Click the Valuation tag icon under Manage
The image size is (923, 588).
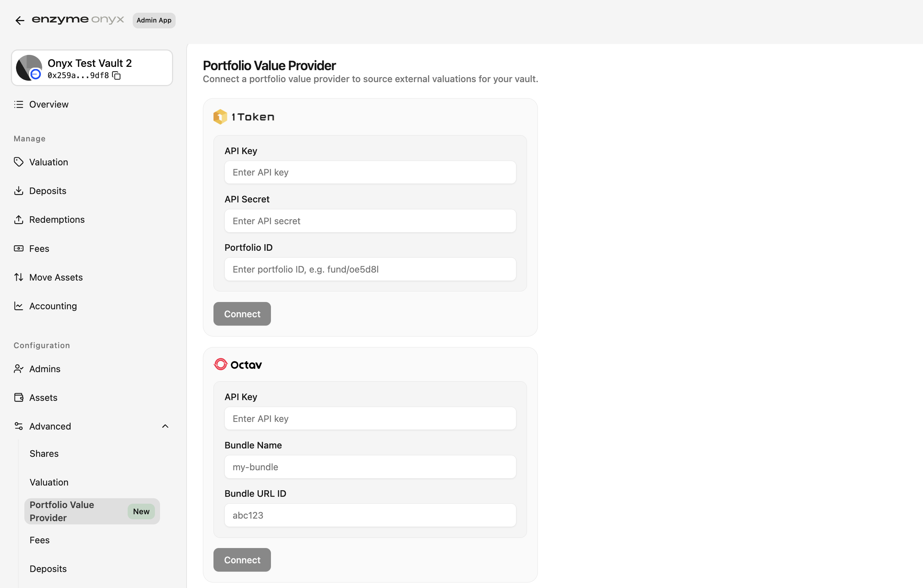pyautogui.click(x=19, y=162)
